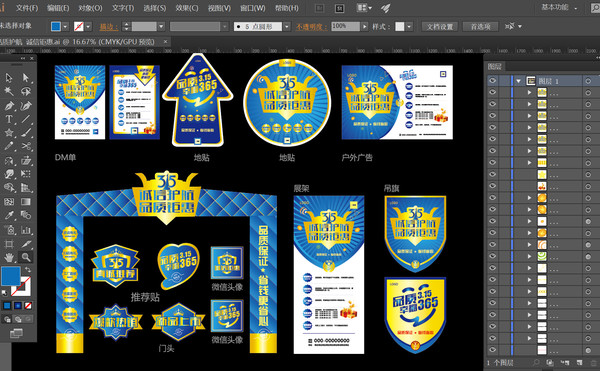Activate the Eyedropper tool
This screenshot has height=371, width=600.
[x=9, y=215]
